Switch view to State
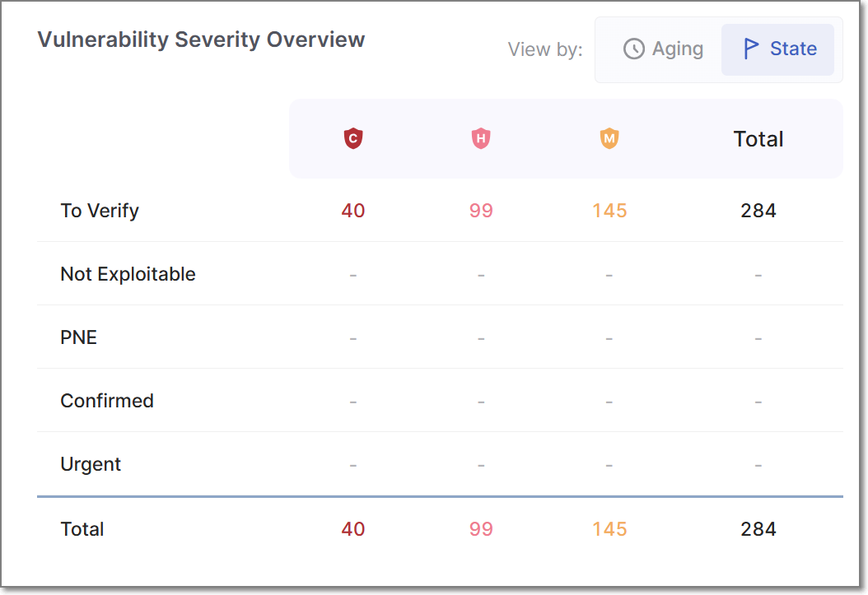The height and width of the screenshot is (595, 868). (778, 49)
